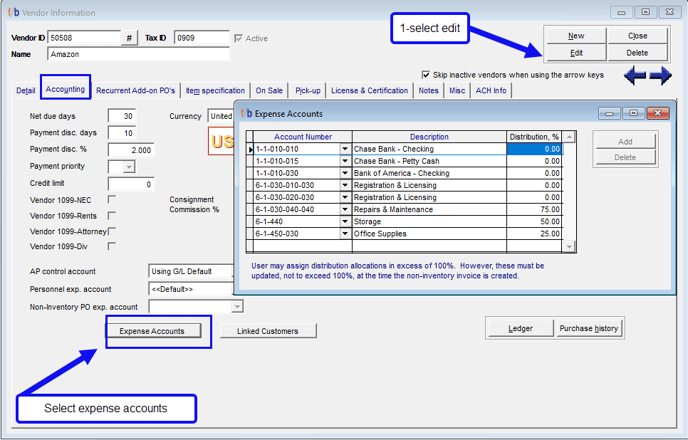The width and height of the screenshot is (688, 440).
Task: Open Non-Inventory PO exp. account dropdown
Action: click(x=237, y=307)
